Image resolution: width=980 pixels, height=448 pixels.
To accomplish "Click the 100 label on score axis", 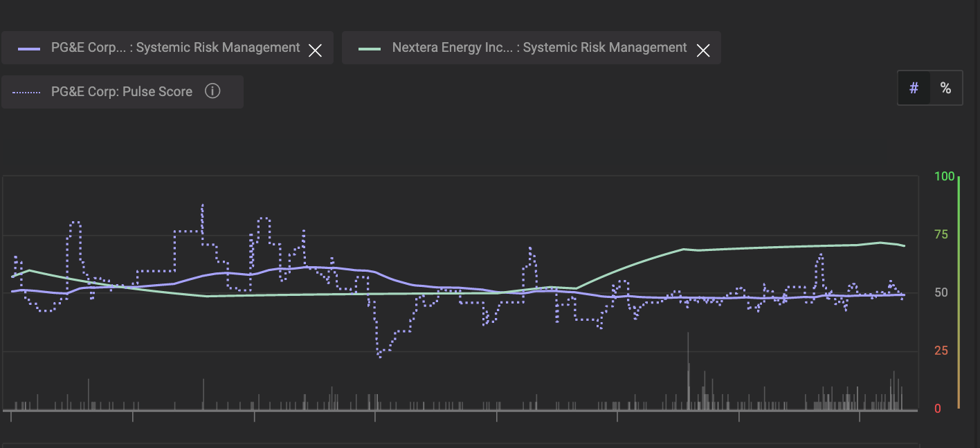I will 944,176.
